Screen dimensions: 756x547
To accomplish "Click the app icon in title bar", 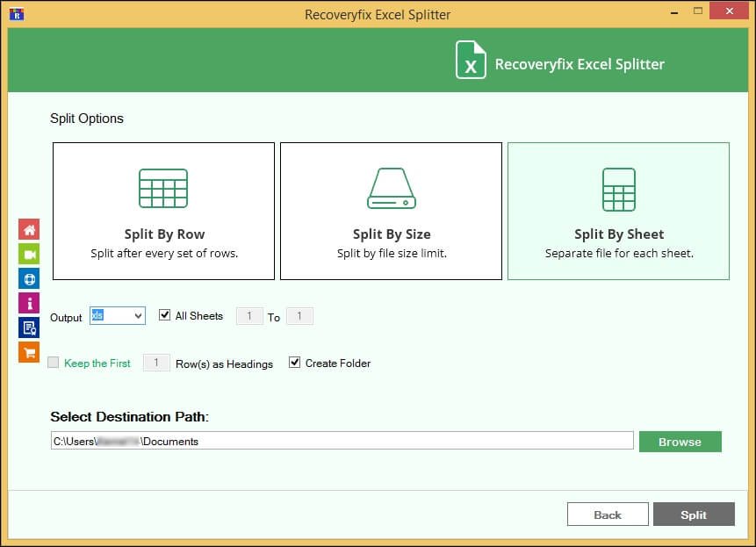I will click(x=17, y=14).
